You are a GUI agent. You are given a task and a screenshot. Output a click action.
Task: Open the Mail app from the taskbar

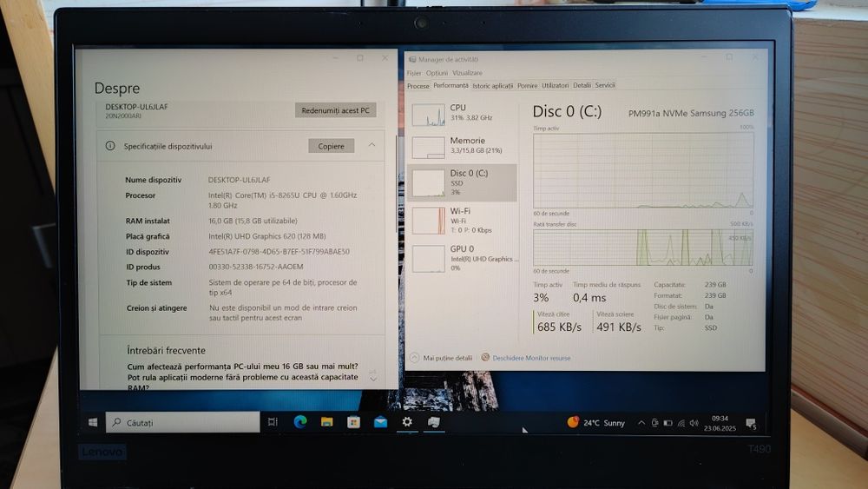380,422
